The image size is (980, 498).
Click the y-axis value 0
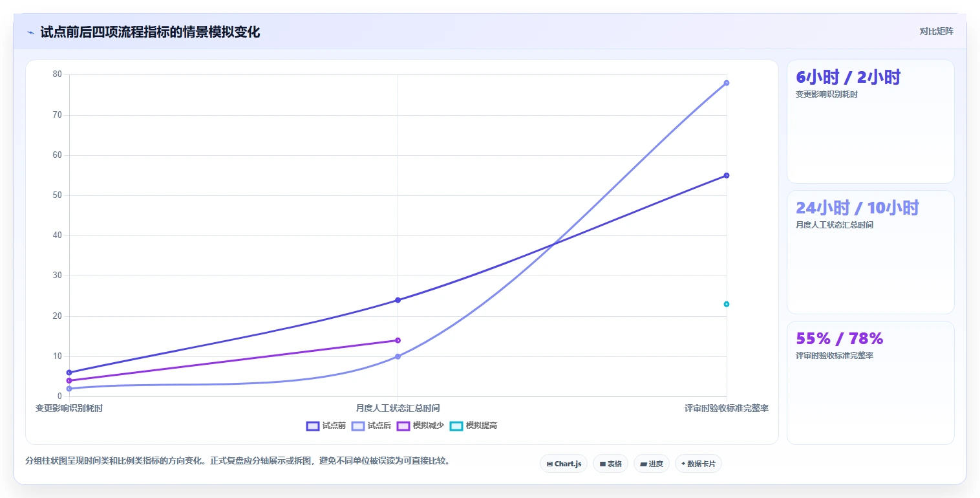click(59, 396)
